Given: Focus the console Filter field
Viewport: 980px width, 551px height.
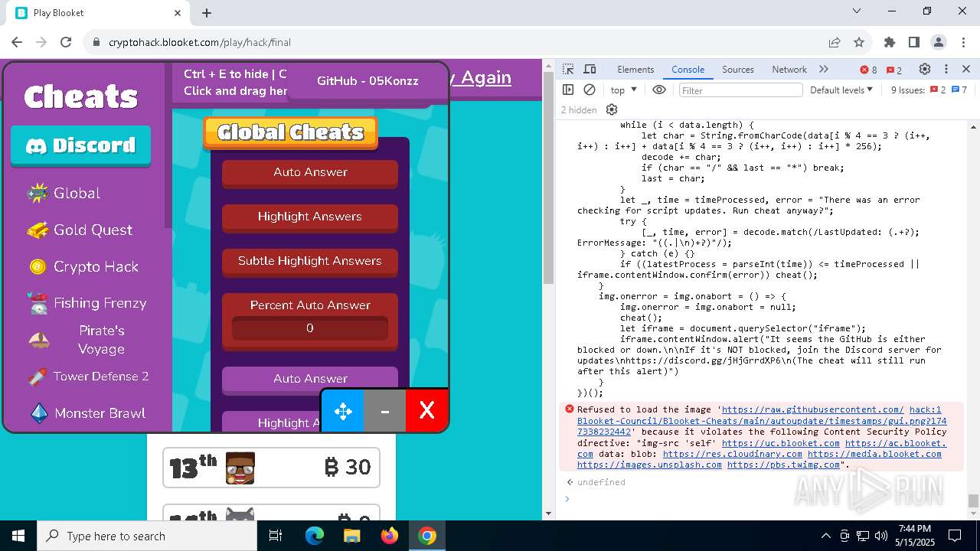Looking at the screenshot, I should [740, 90].
